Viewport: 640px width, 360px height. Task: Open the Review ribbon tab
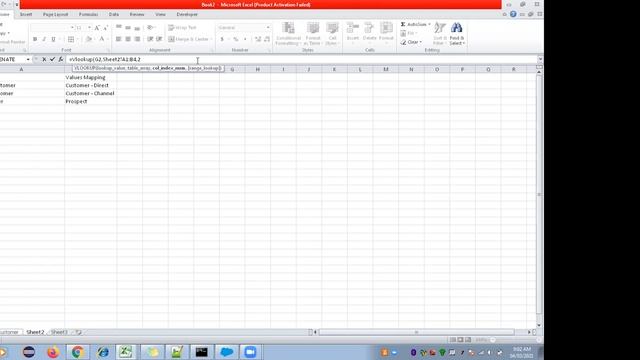(137, 14)
